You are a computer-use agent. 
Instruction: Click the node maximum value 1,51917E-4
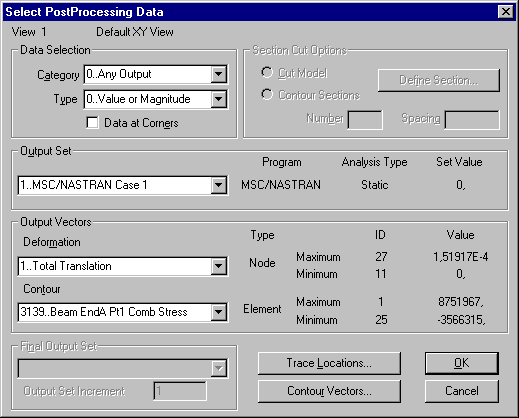click(460, 257)
